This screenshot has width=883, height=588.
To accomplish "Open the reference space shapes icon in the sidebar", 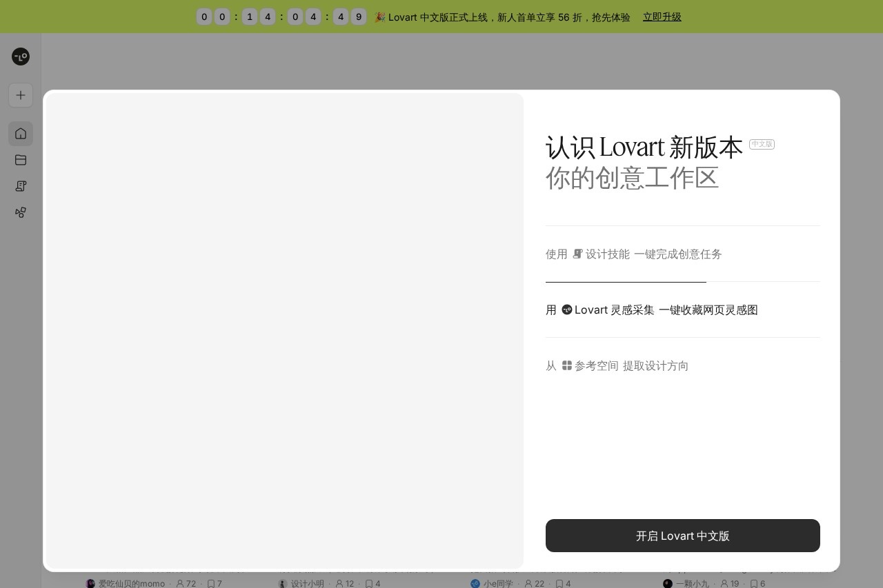I will [21, 212].
